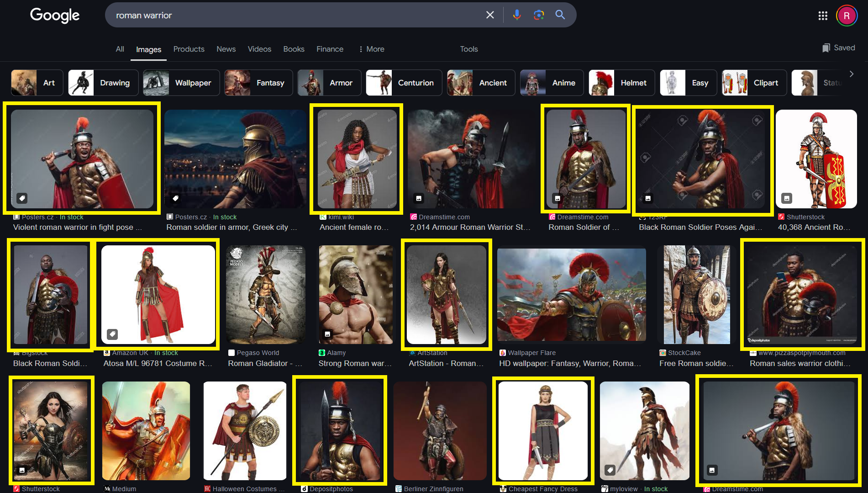Open the white-background Roman legionary clipart thumbnail
The width and height of the screenshot is (868, 493).
pos(816,159)
